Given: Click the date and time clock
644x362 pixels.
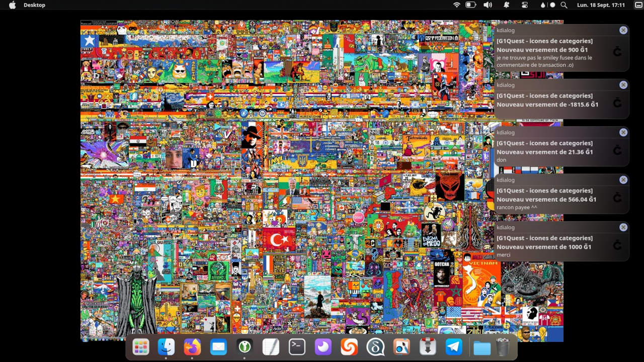Looking at the screenshot, I should [x=601, y=5].
